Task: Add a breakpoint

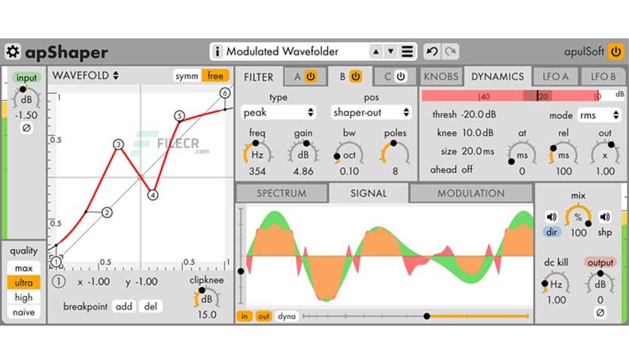Action: 124,307
